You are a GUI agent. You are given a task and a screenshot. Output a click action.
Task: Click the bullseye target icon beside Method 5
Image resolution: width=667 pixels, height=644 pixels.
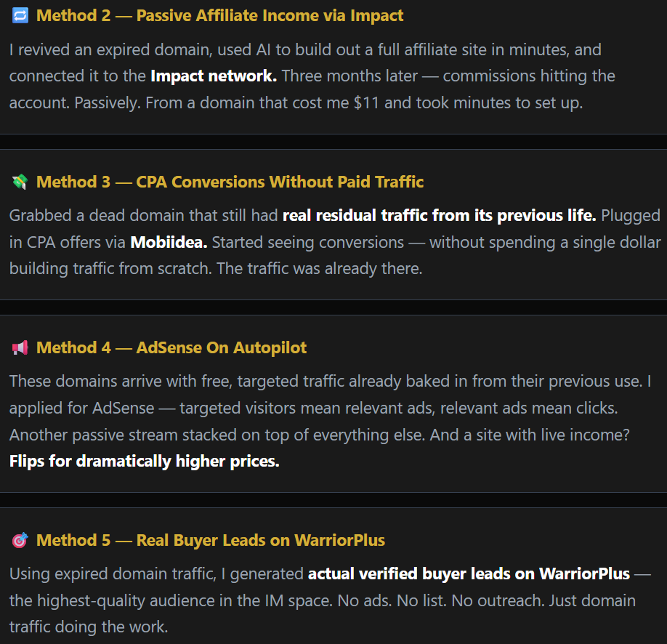point(20,541)
